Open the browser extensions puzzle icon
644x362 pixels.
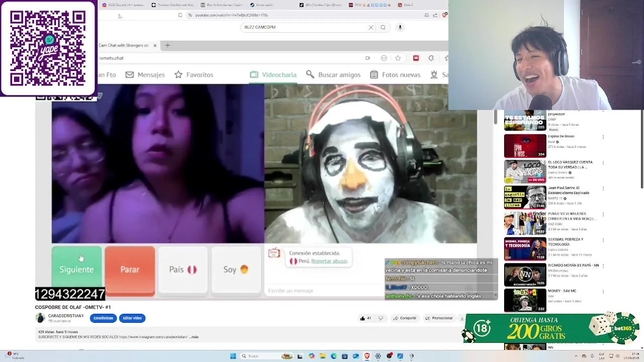(x=431, y=58)
